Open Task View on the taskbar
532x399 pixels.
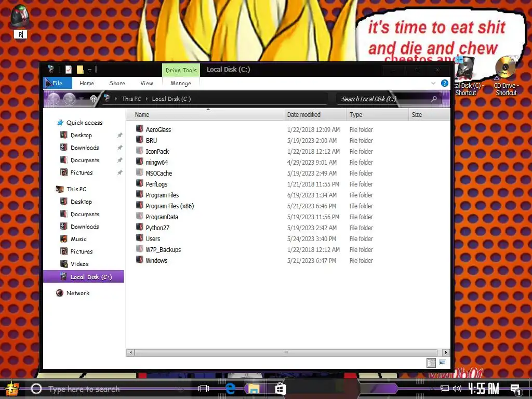coord(204,389)
